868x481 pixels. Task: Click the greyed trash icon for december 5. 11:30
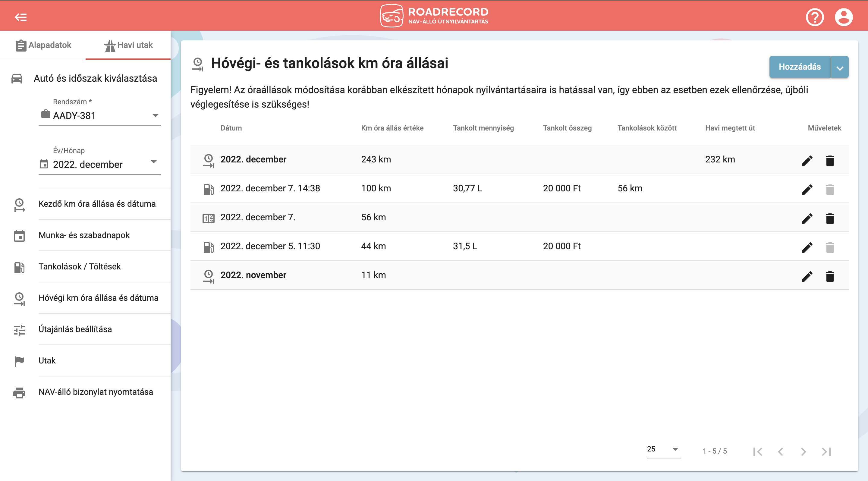(830, 247)
